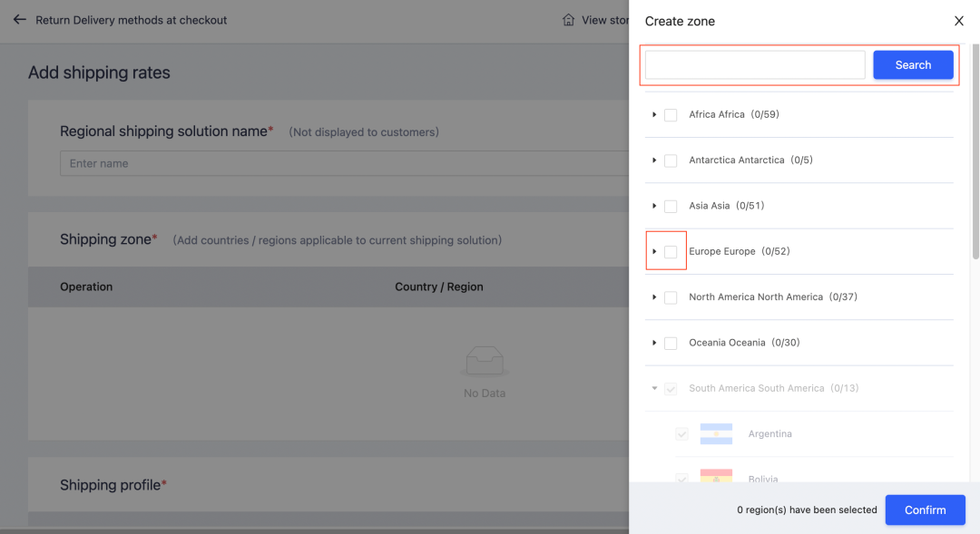
Task: Expand the Oceania region arrow
Action: 654,343
